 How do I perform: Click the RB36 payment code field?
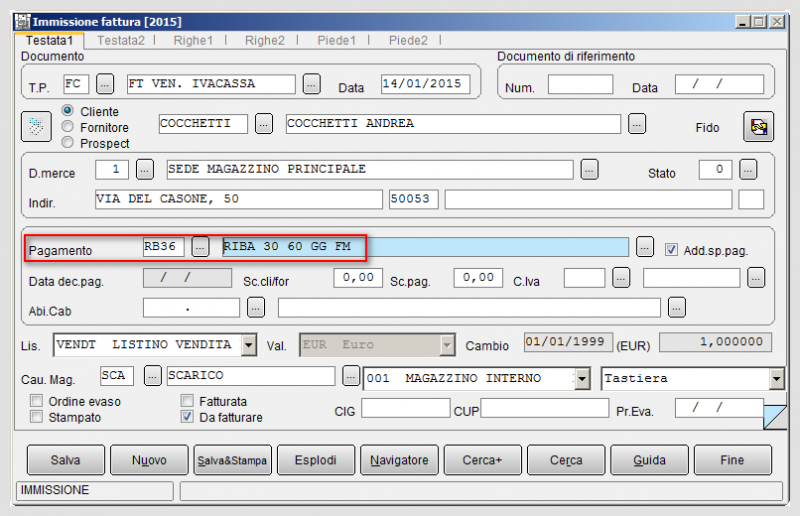click(x=163, y=247)
